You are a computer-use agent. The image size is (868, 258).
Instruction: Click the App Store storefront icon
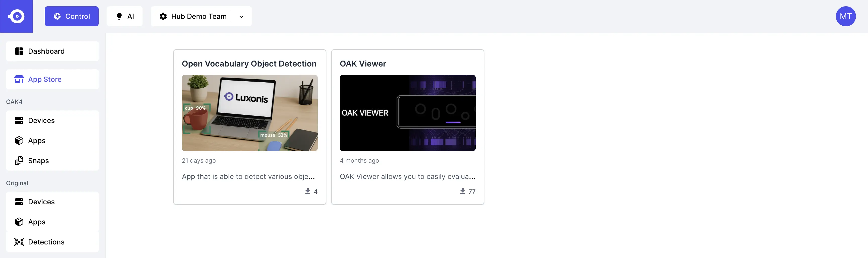[x=19, y=80]
